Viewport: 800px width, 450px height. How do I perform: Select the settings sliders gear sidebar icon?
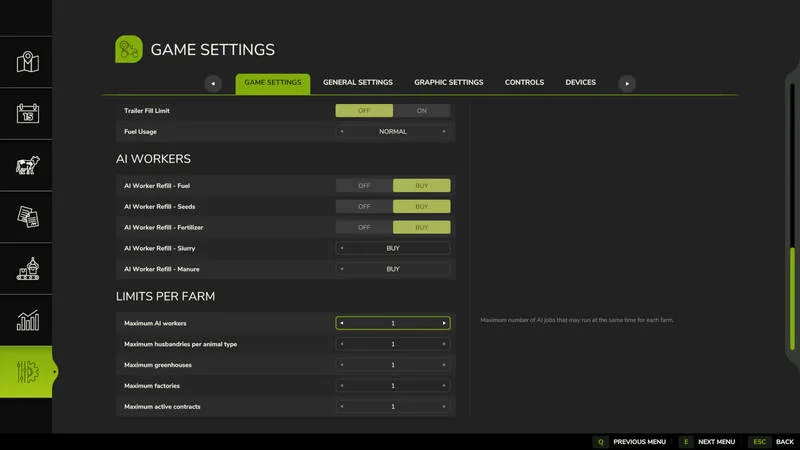(27, 372)
